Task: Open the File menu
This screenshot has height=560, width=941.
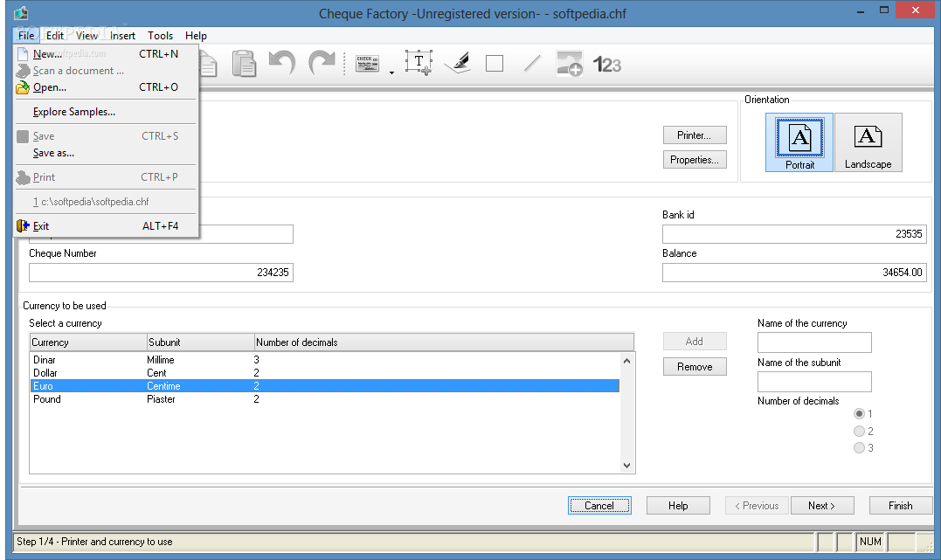Action: tap(26, 36)
